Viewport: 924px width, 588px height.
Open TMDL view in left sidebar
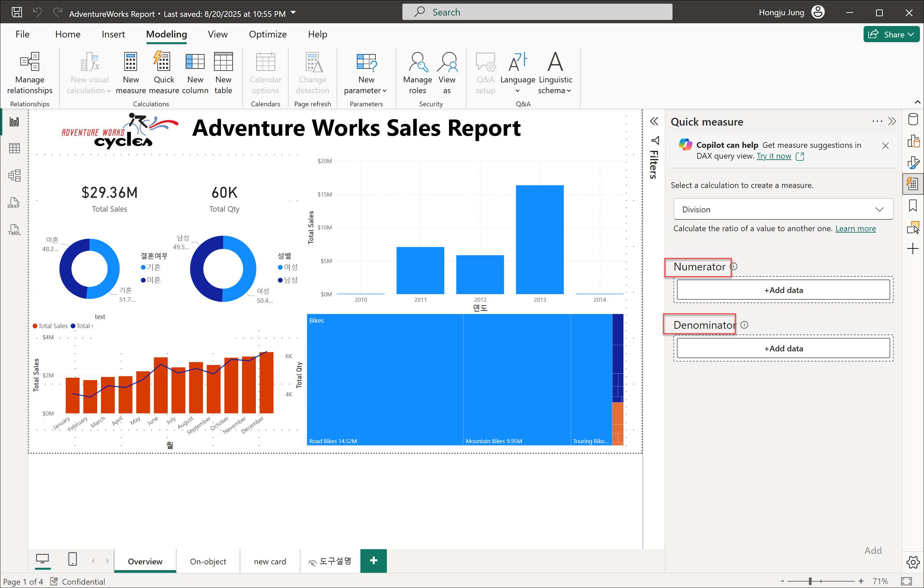click(x=14, y=230)
